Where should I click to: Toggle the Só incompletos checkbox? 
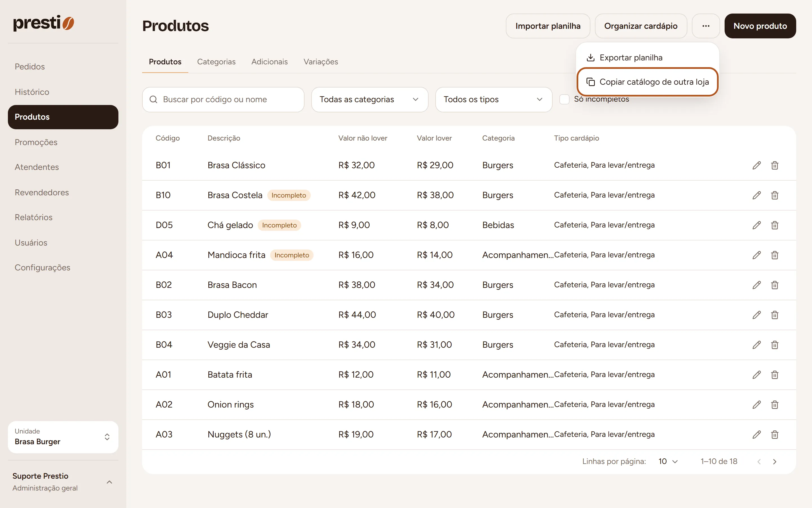[564, 99]
